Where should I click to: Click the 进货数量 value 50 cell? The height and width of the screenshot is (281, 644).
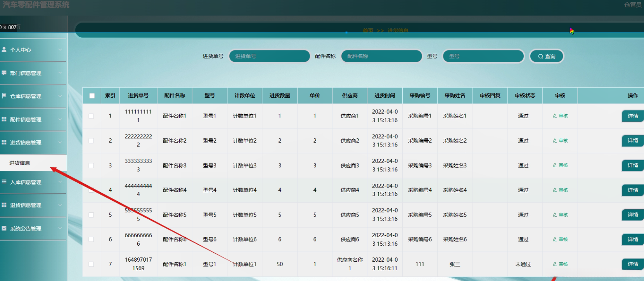pos(280,264)
